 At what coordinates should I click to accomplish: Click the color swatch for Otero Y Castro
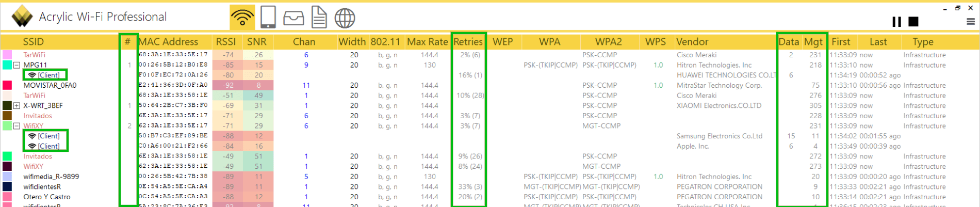tap(7, 197)
